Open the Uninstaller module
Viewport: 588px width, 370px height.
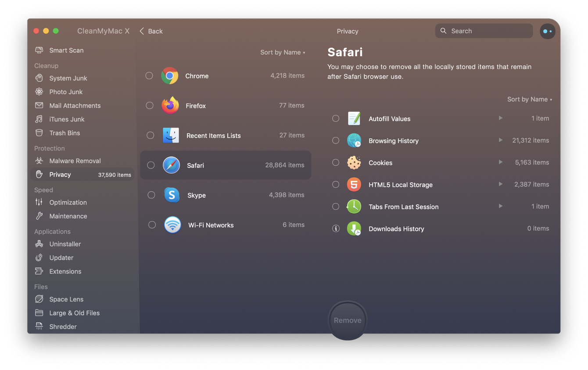tap(39, 244)
